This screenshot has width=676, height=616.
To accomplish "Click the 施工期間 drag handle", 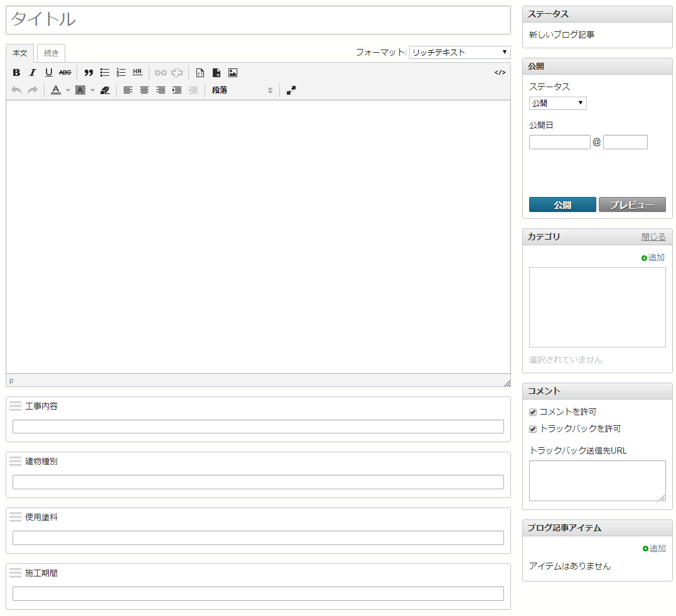I will coord(15,573).
